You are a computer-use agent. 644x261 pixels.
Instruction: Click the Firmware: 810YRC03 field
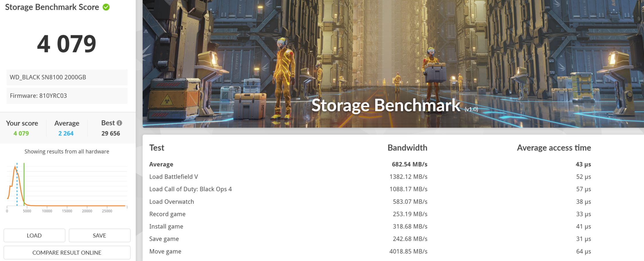(67, 96)
